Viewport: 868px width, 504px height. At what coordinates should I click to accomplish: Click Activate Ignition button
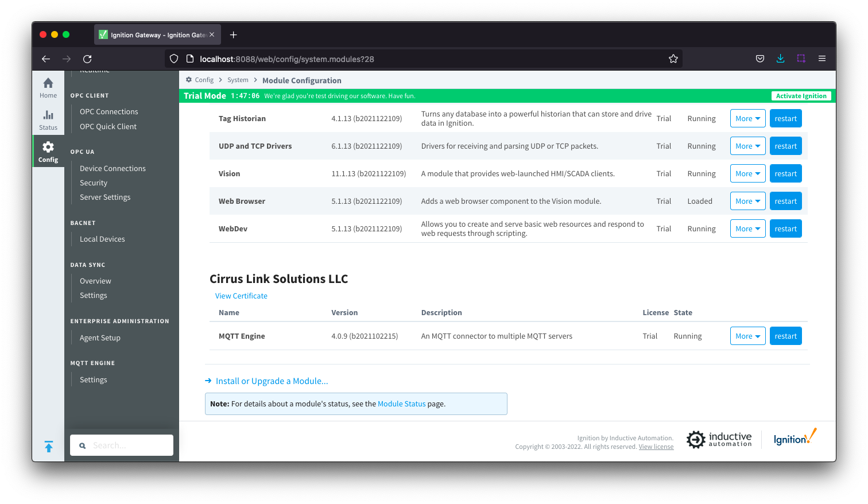click(801, 96)
